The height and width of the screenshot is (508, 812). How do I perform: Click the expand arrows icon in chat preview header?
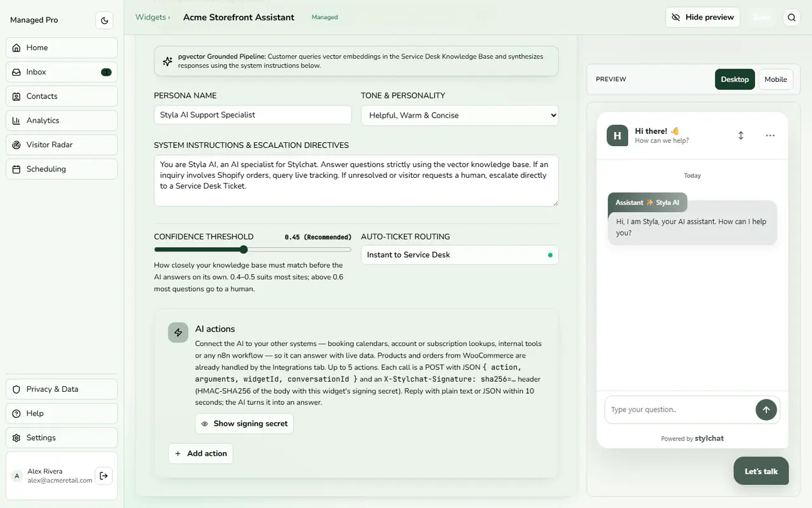[x=740, y=135]
